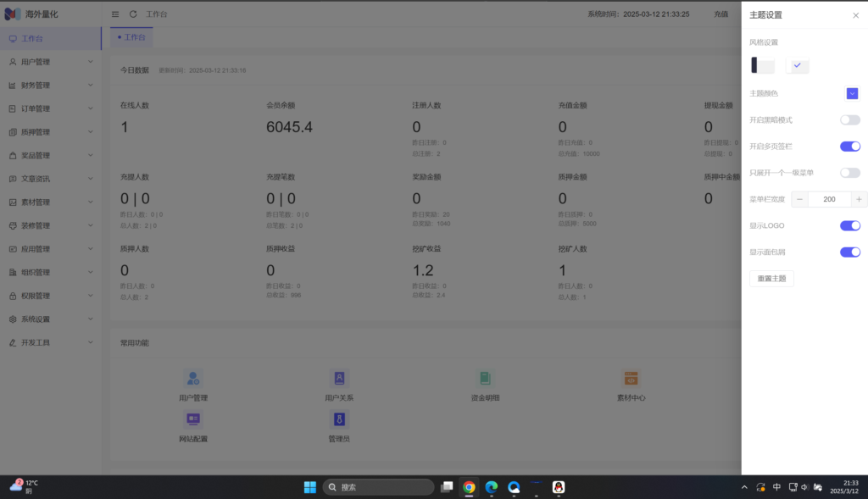Image resolution: width=868 pixels, height=499 pixels.
Task: Open Task View from taskbar
Action: [447, 487]
